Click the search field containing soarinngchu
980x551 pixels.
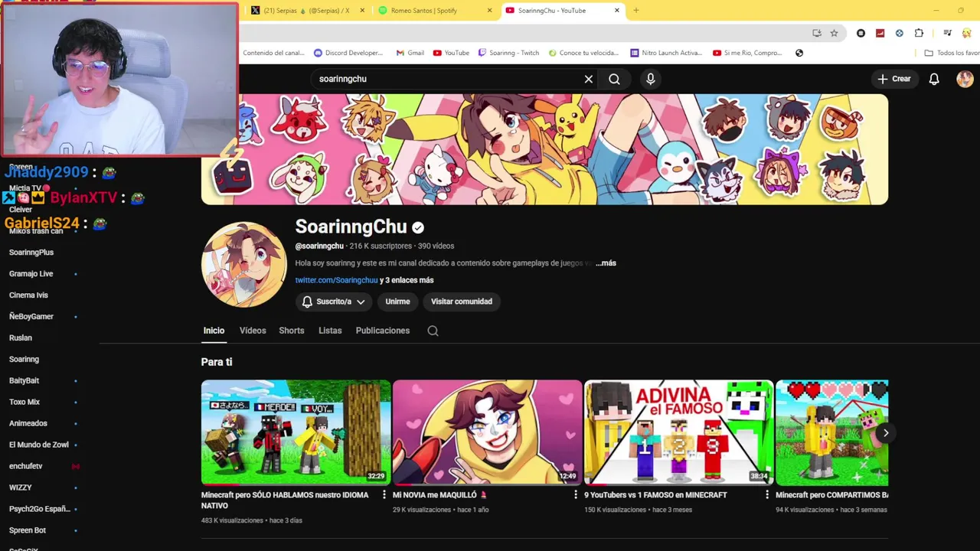pos(452,79)
